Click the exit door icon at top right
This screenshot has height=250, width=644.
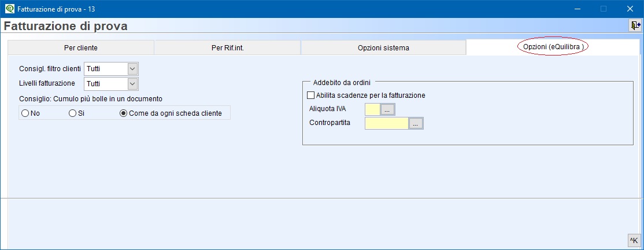[x=635, y=25]
